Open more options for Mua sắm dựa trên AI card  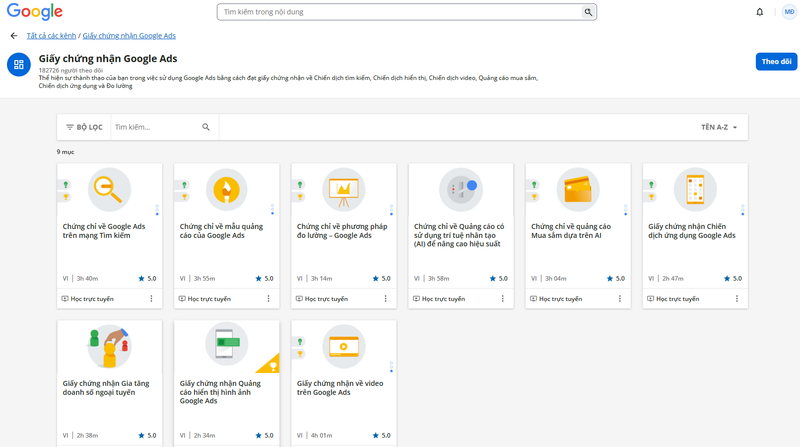620,299
